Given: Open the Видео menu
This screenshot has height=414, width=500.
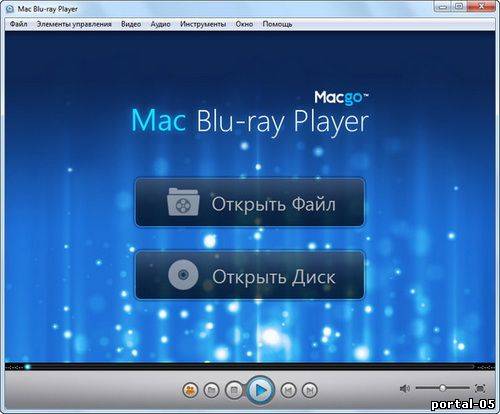Looking at the screenshot, I should coord(131,24).
